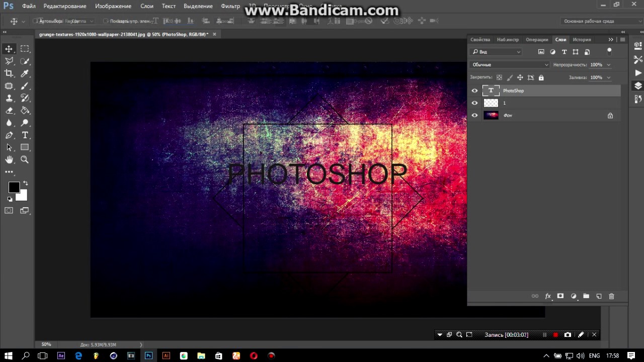Switch to the Свойства tab
This screenshot has width=644, height=362.
(x=480, y=40)
